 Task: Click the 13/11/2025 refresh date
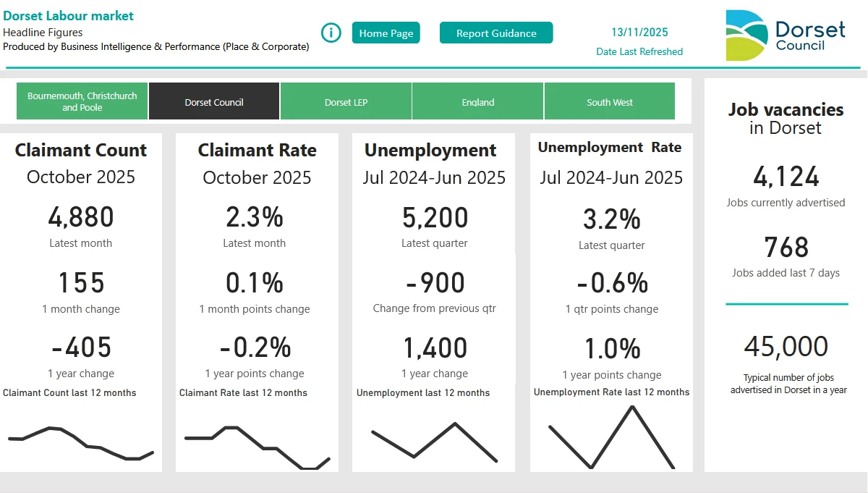tap(639, 33)
